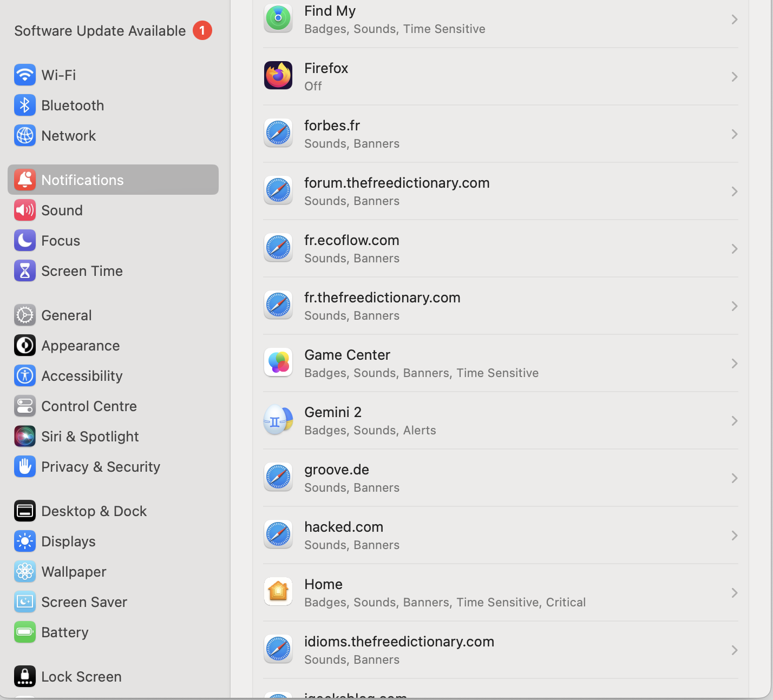The image size is (773, 700).
Task: Open groove.de row chevron
Action: click(x=735, y=478)
